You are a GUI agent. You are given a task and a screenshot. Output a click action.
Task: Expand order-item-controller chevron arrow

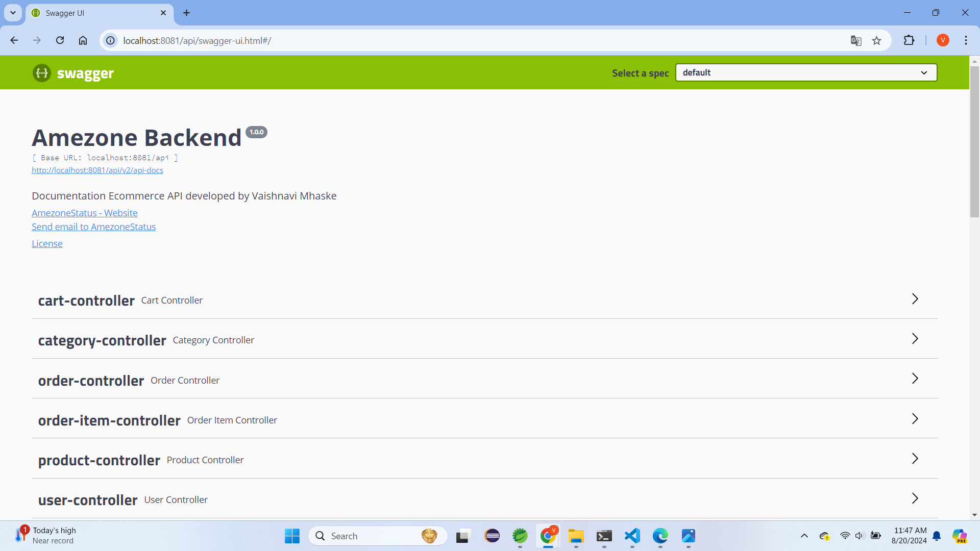click(x=915, y=419)
